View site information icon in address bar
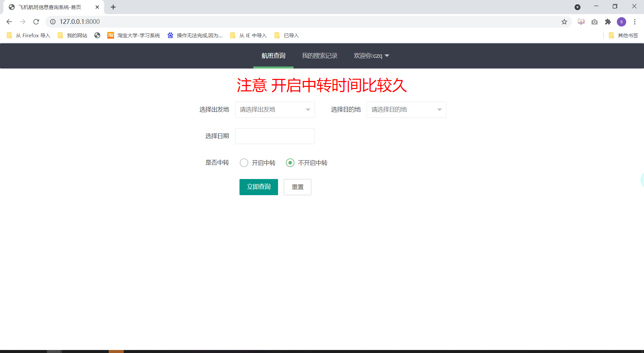This screenshot has height=353, width=644. pos(53,21)
